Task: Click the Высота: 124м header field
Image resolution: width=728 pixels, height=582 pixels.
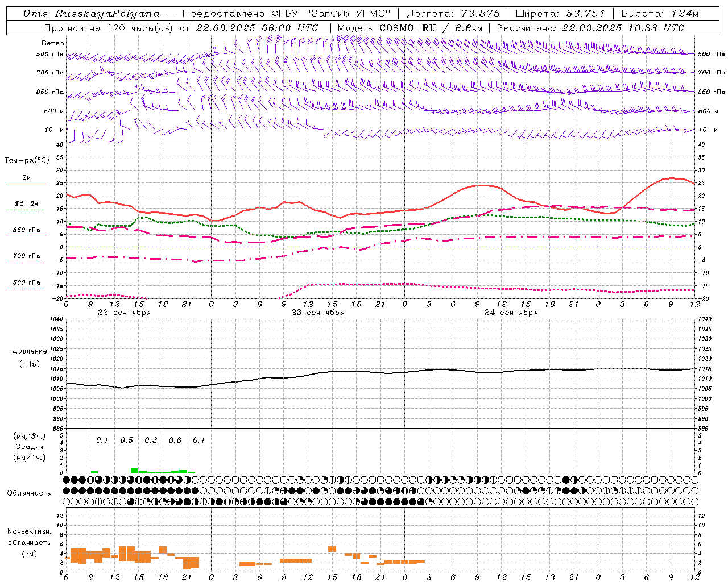Action: click(x=660, y=14)
